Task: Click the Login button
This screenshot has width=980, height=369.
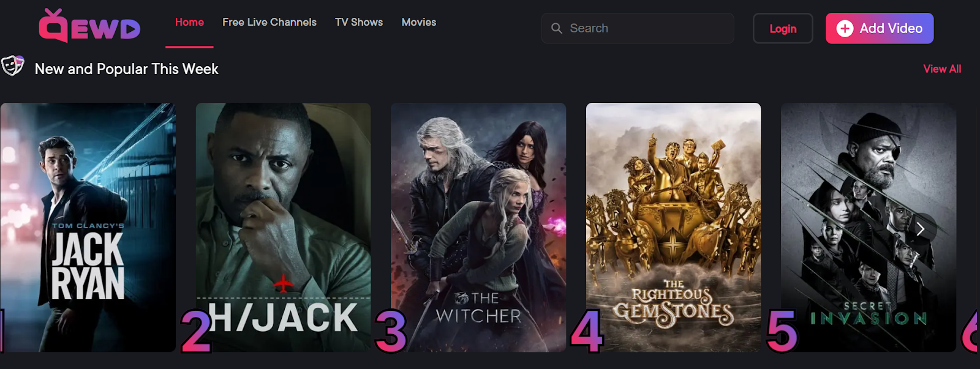Action: click(x=783, y=28)
